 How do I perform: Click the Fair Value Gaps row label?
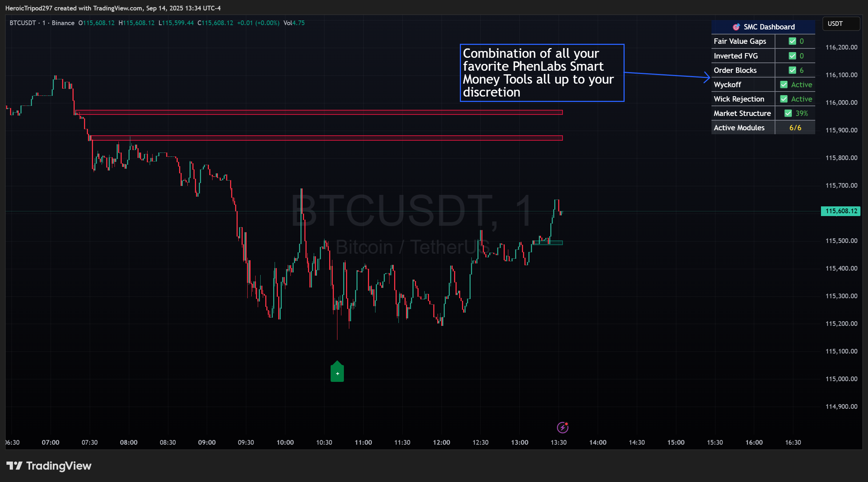(x=740, y=41)
